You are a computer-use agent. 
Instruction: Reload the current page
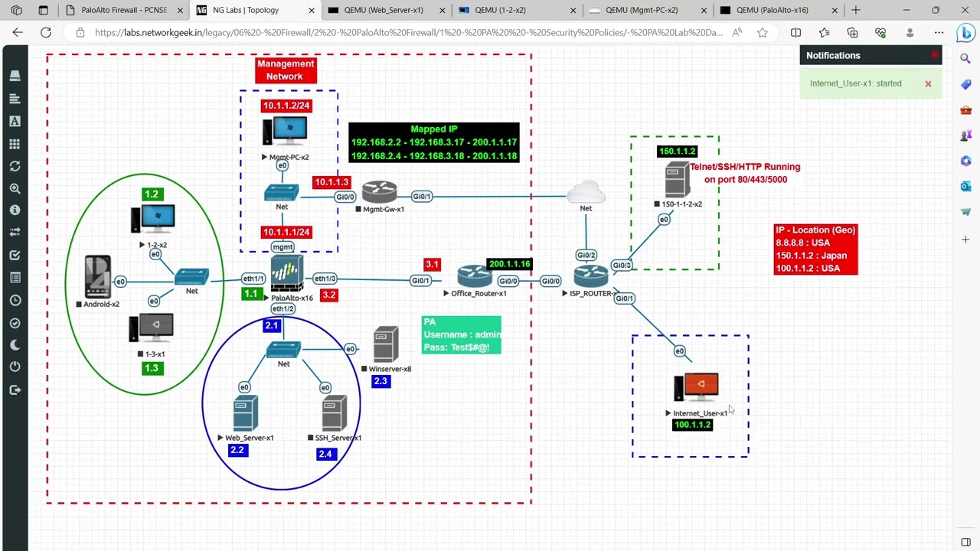[x=46, y=33]
